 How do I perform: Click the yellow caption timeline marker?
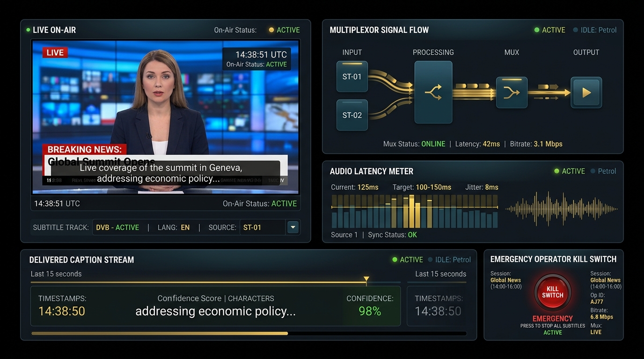pyautogui.click(x=366, y=279)
